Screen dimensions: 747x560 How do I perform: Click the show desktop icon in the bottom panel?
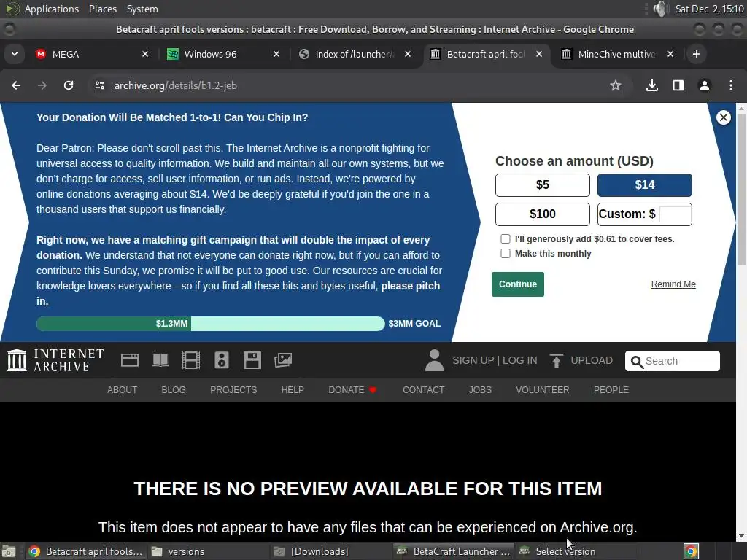[x=9, y=551]
